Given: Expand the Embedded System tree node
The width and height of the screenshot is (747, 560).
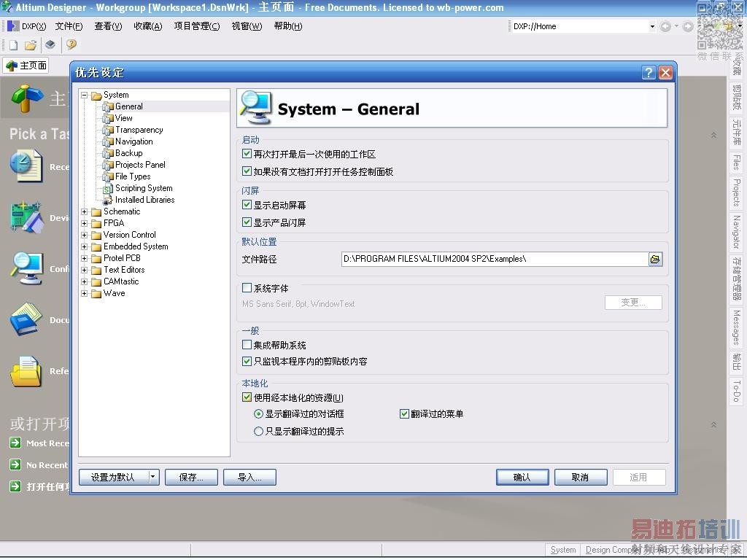Looking at the screenshot, I should 85,246.
